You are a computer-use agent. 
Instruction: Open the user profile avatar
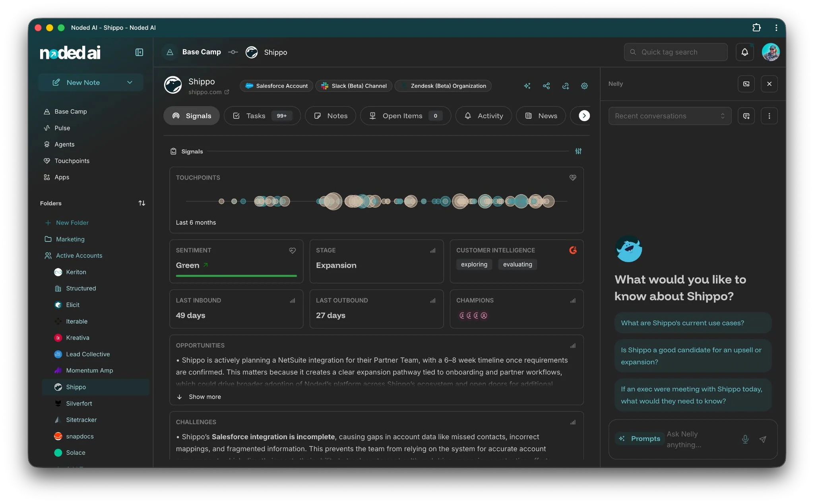pyautogui.click(x=771, y=52)
